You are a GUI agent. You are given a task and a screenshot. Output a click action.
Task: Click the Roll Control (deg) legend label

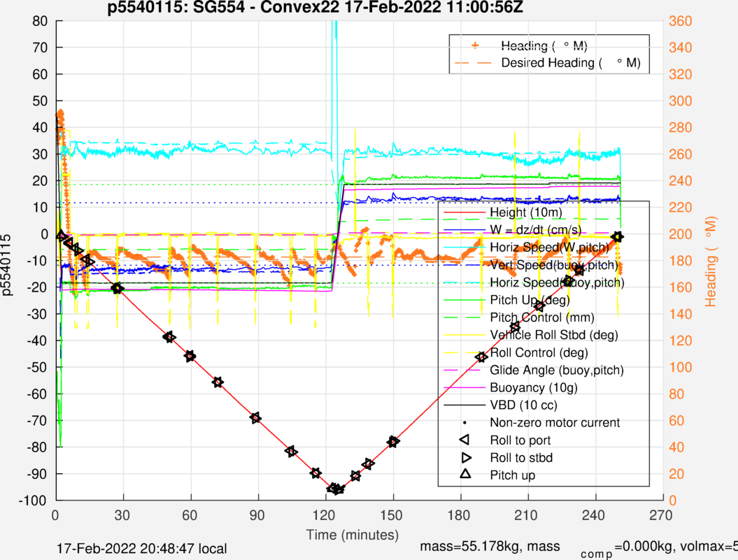point(539,352)
